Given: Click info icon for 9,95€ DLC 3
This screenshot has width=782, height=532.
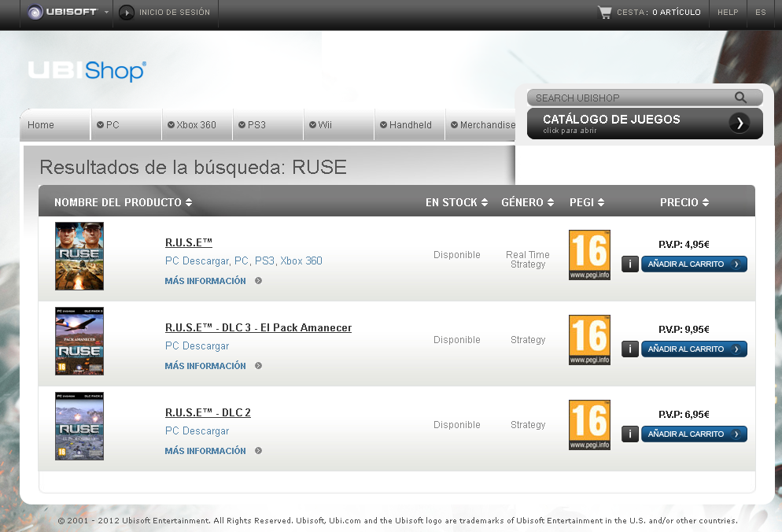Looking at the screenshot, I should pyautogui.click(x=630, y=349).
